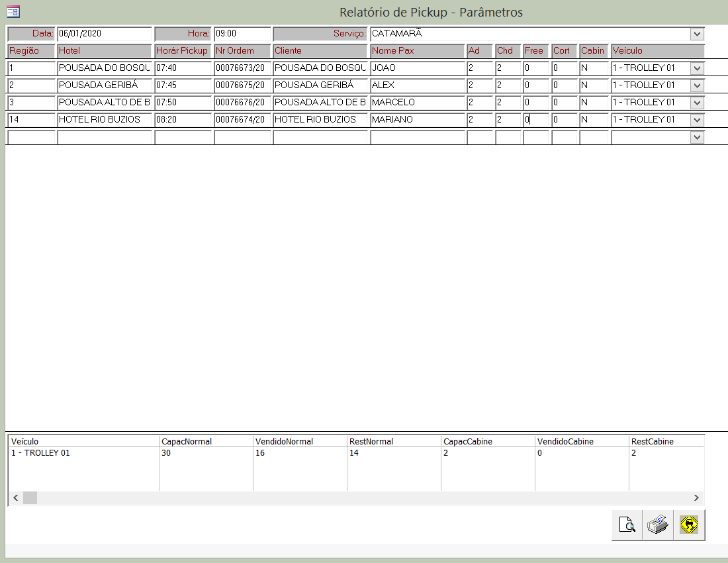
Task: Expand Veículo dropdown for MARIANO row
Action: pyautogui.click(x=697, y=120)
